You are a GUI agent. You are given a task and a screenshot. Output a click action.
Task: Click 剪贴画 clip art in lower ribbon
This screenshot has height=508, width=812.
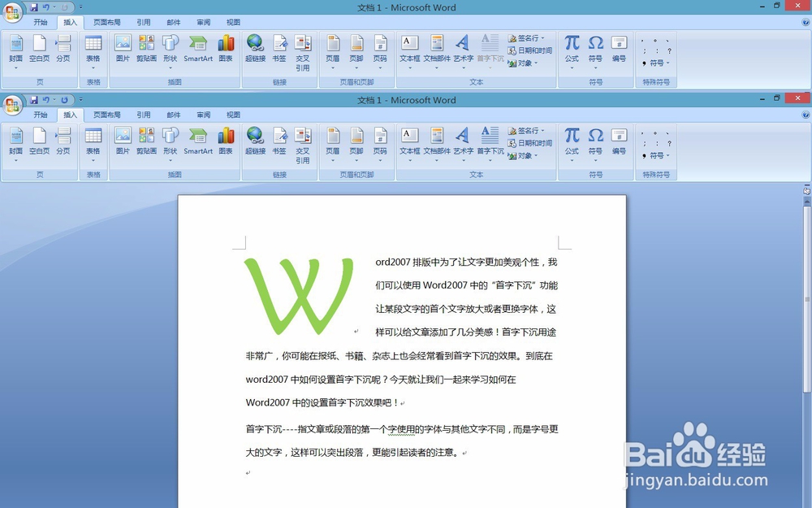(146, 141)
